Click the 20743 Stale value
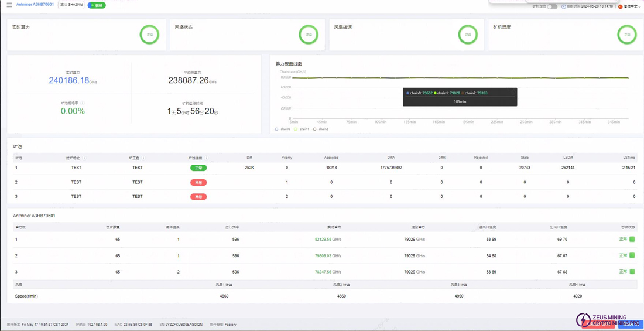Image resolution: width=644 pixels, height=331 pixels. tap(525, 168)
